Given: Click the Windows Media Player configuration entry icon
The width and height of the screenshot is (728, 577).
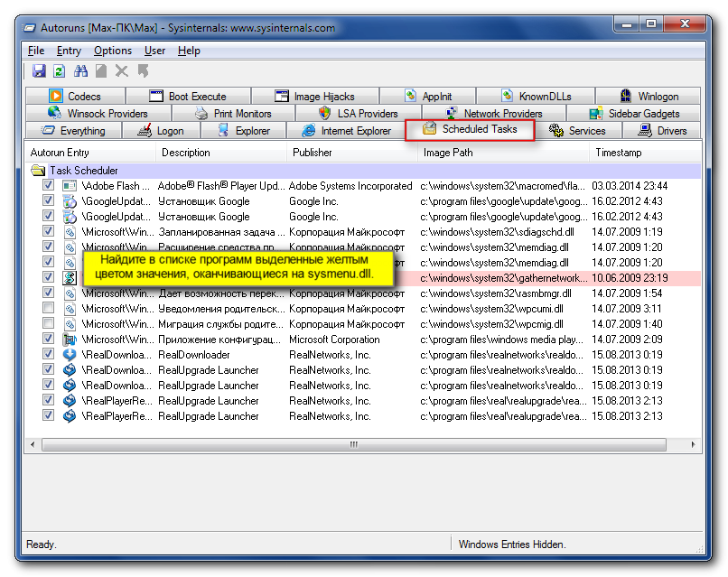Looking at the screenshot, I should pyautogui.click(x=70, y=340).
